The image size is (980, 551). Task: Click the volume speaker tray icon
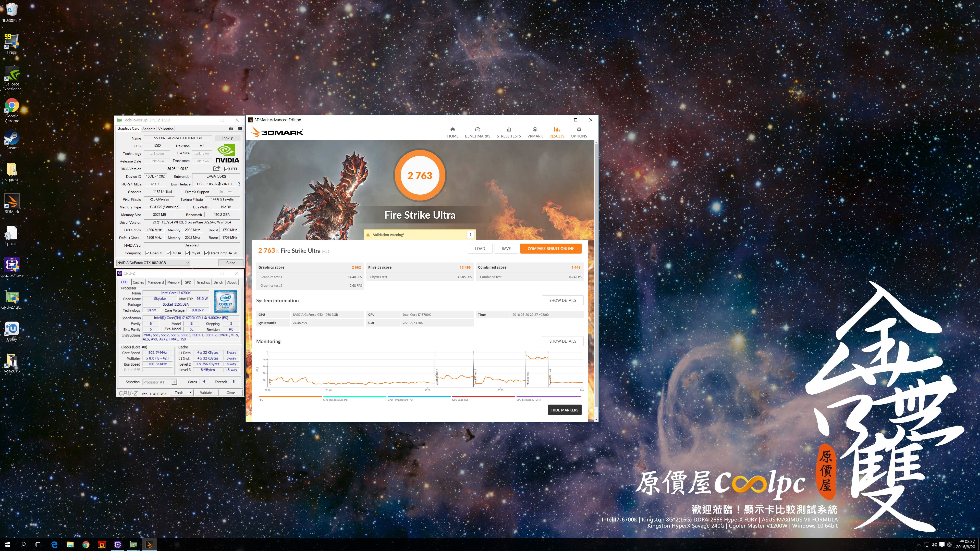934,545
